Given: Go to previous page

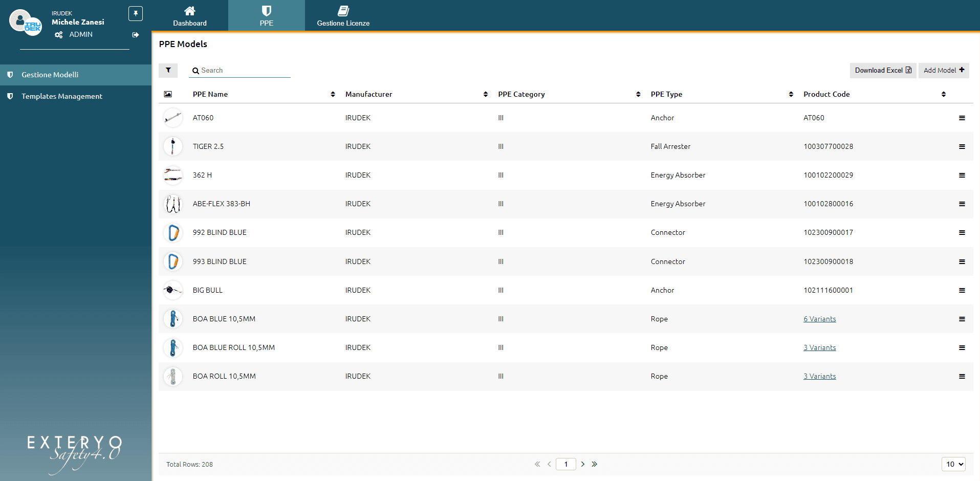Looking at the screenshot, I should click(549, 464).
